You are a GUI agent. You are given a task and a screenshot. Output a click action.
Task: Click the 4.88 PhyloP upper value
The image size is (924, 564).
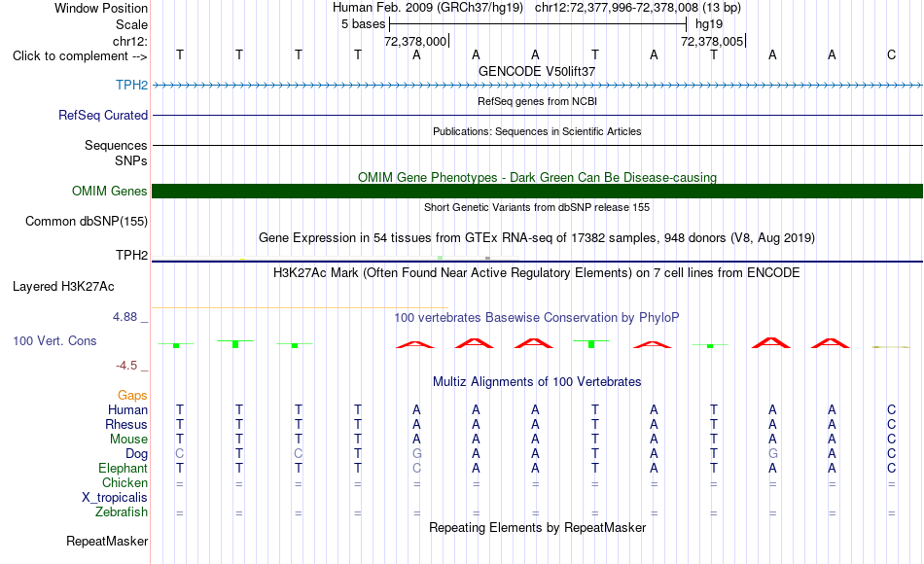[x=124, y=317]
